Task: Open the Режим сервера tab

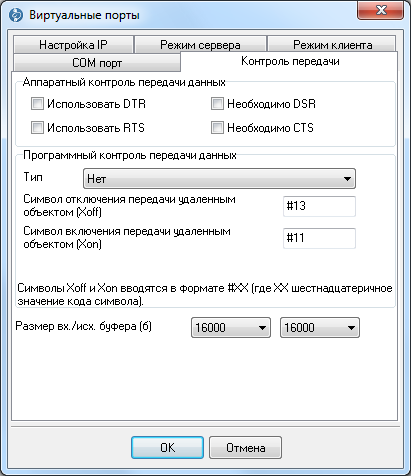Action: [x=200, y=45]
